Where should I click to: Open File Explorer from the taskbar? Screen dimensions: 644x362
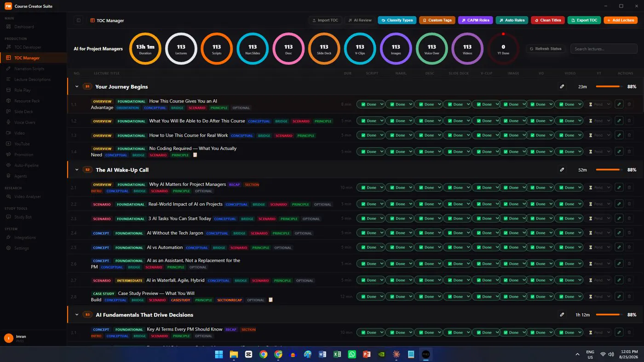point(234,354)
